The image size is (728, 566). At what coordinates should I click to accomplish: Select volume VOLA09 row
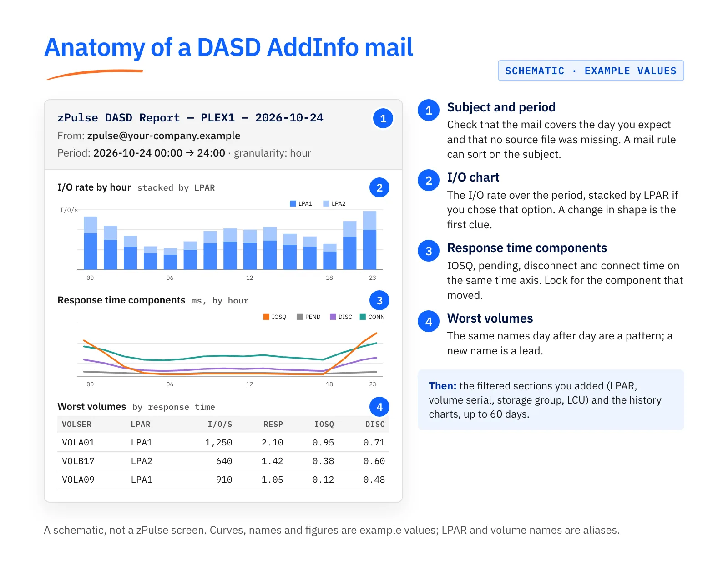pos(223,480)
